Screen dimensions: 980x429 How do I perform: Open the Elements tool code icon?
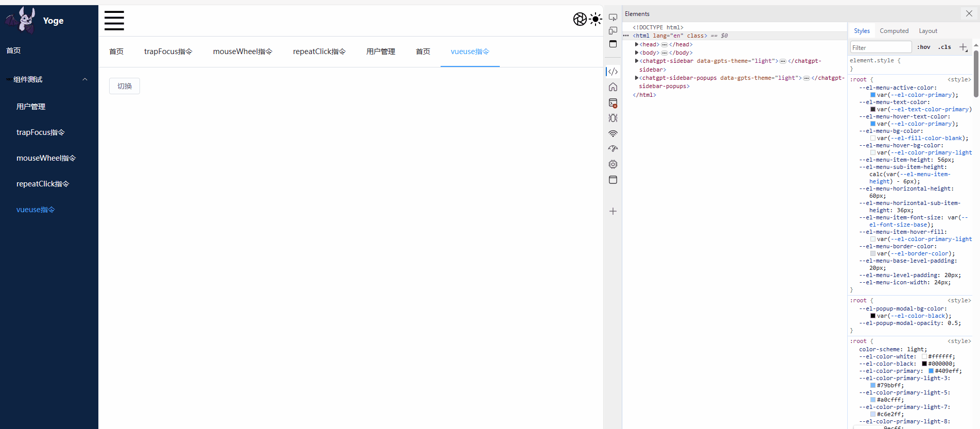tap(613, 72)
